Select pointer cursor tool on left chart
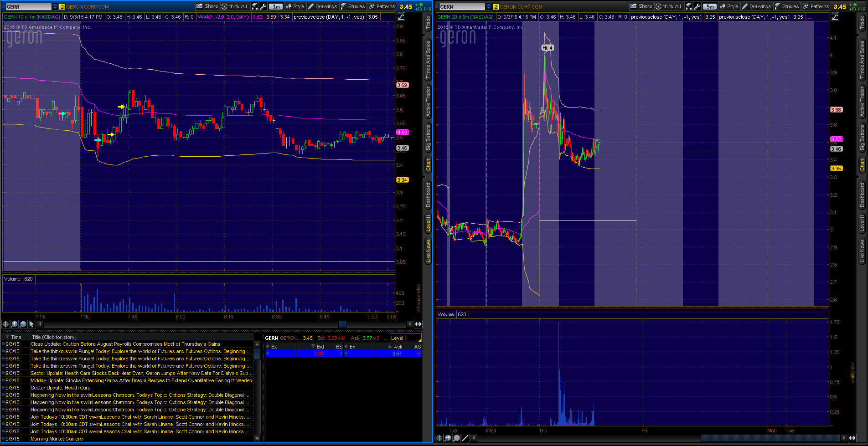This screenshot has height=446, width=868. (x=31, y=324)
